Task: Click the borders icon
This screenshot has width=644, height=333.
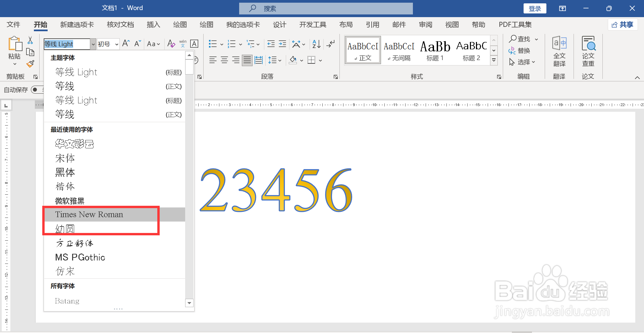Action: pos(312,60)
